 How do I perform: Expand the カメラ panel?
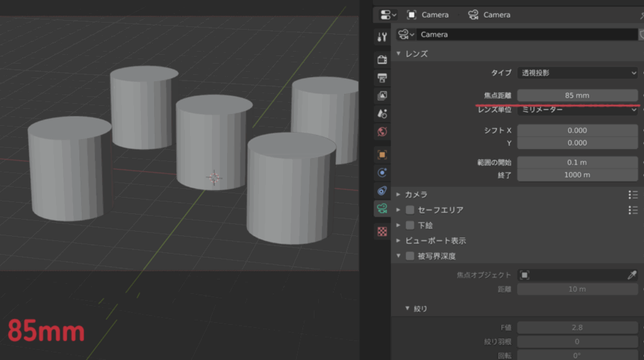pyautogui.click(x=416, y=194)
